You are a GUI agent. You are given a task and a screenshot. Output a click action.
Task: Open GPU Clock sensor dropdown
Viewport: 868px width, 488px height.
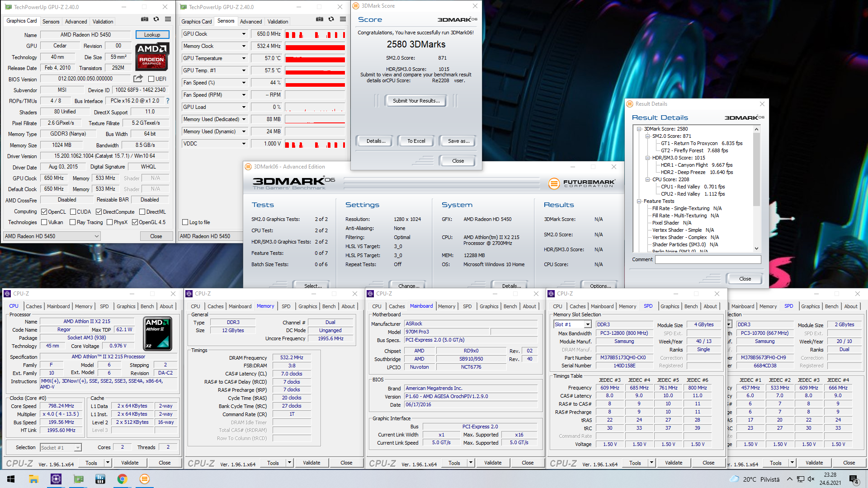click(244, 34)
